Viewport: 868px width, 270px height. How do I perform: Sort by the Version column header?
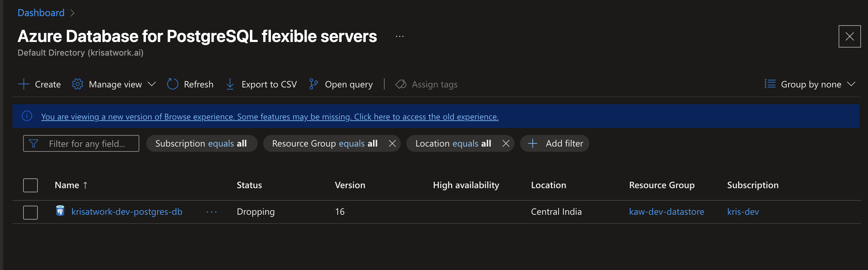coord(350,185)
